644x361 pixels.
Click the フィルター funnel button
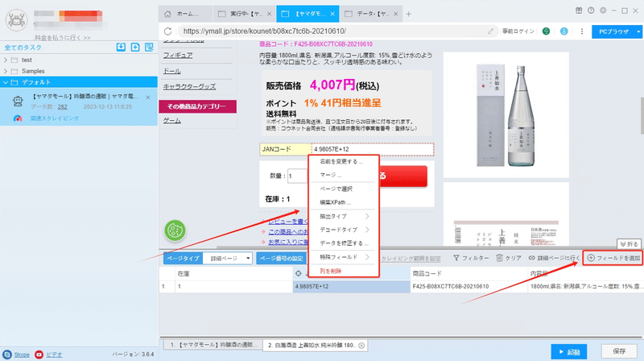pos(471,258)
